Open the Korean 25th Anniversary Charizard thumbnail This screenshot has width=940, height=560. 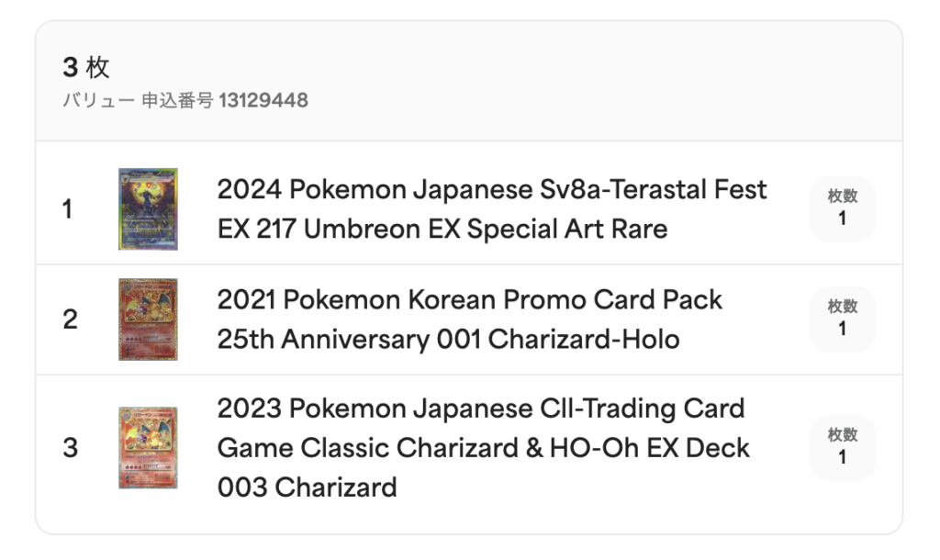pos(148,319)
